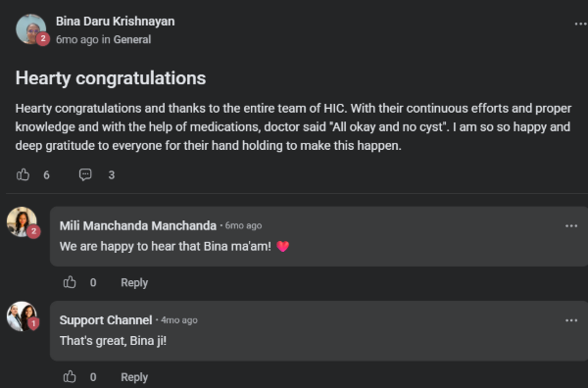Like Mili Manchanda Manchanda's comment
The height and width of the screenshot is (388, 588).
coord(70,282)
